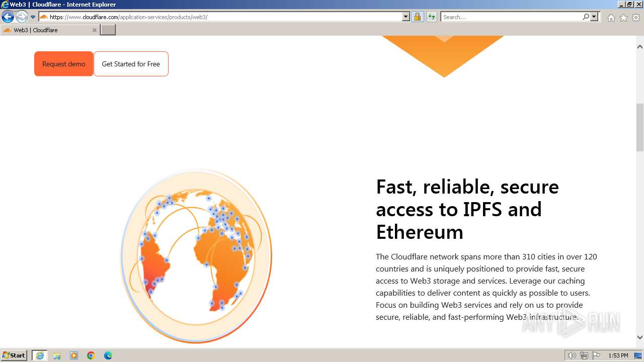The width and height of the screenshot is (644, 362).
Task: Click the browser Forward arrow button
Action: 22,17
